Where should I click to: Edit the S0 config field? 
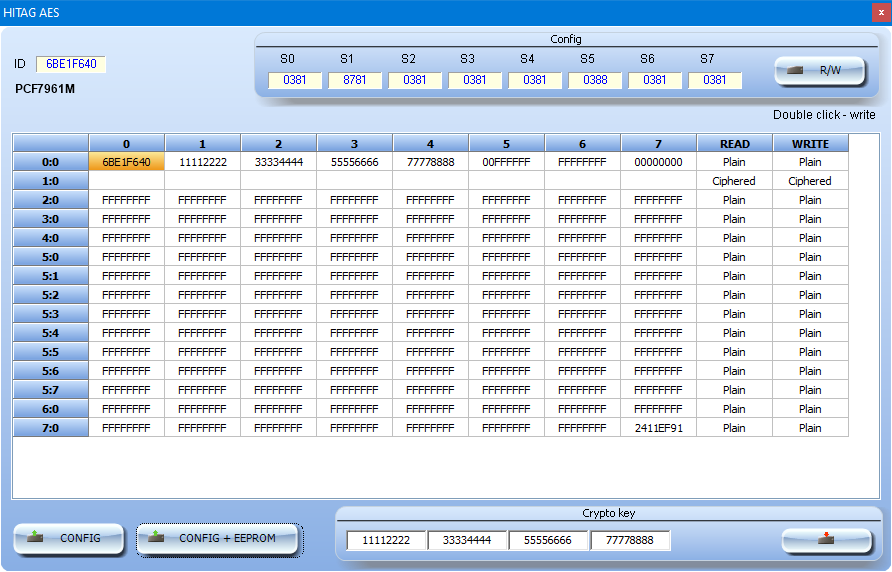(295, 80)
